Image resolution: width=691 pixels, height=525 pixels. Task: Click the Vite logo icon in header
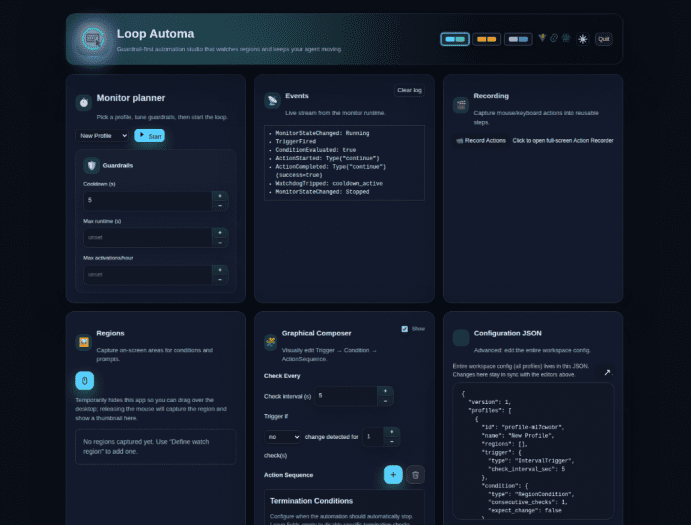pos(542,38)
